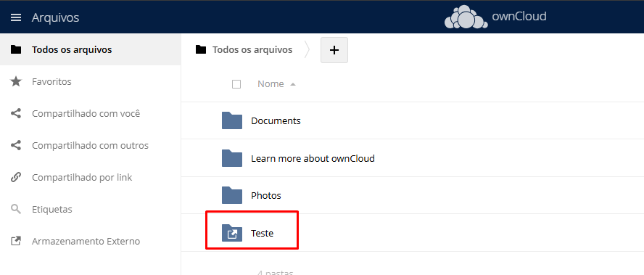This screenshot has width=644, height=275.
Task: Click the external storage icon in sidebar
Action: [x=16, y=242]
